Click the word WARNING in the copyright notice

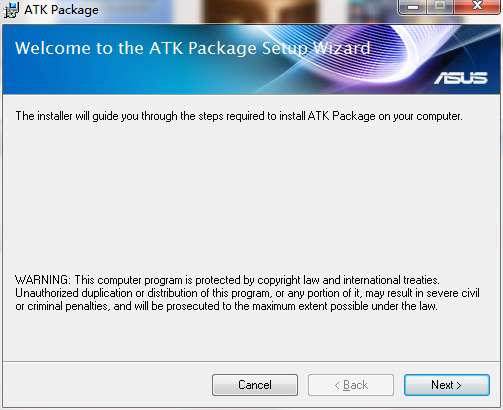tap(42, 280)
